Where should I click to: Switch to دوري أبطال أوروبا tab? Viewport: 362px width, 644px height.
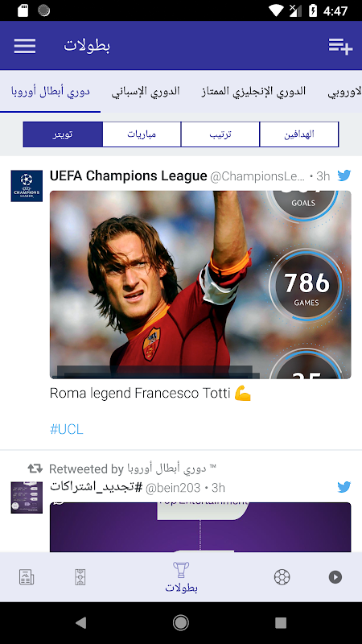pos(50,91)
